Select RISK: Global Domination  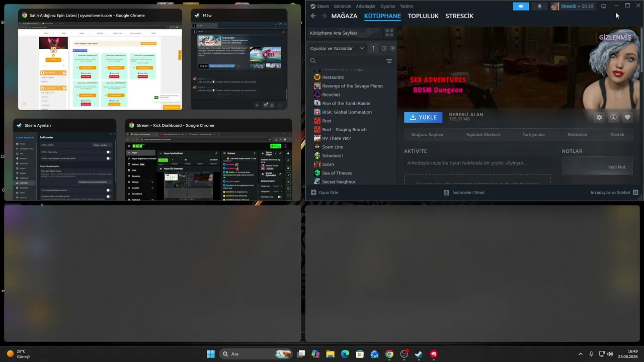[x=347, y=112]
